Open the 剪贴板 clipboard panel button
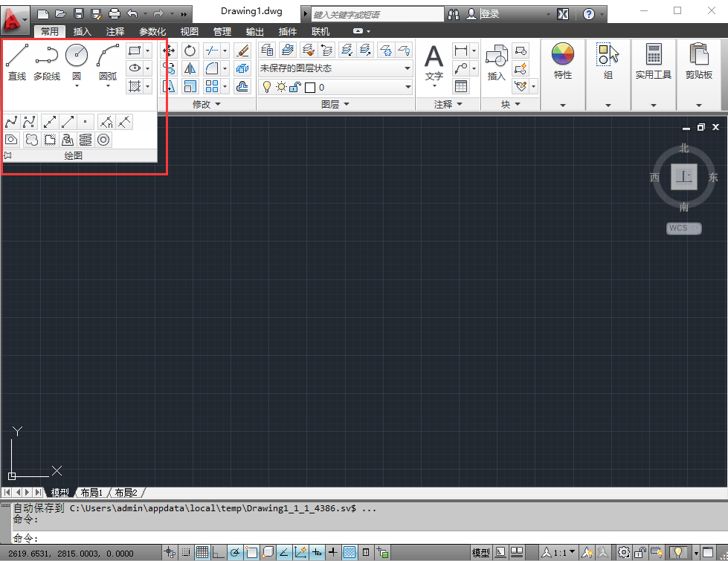Screen dimensions: 728x561 (x=699, y=74)
